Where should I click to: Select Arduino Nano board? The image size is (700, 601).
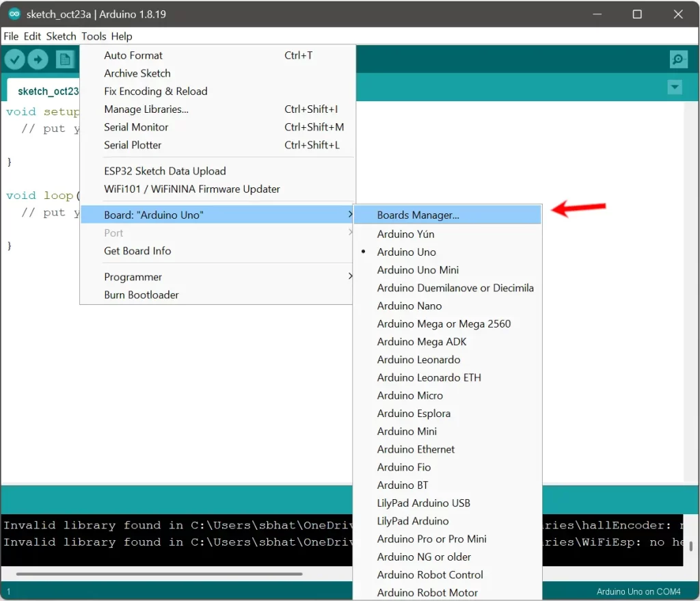click(409, 306)
